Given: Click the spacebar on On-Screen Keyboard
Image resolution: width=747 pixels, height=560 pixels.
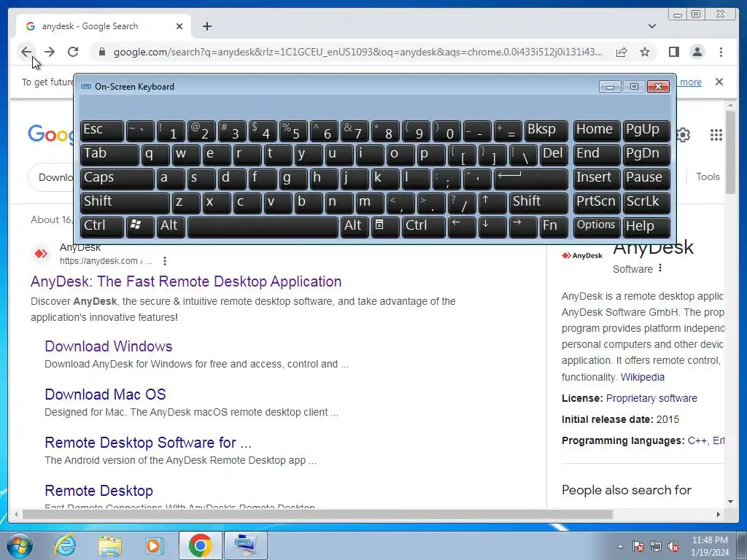Looking at the screenshot, I should pyautogui.click(x=263, y=227).
